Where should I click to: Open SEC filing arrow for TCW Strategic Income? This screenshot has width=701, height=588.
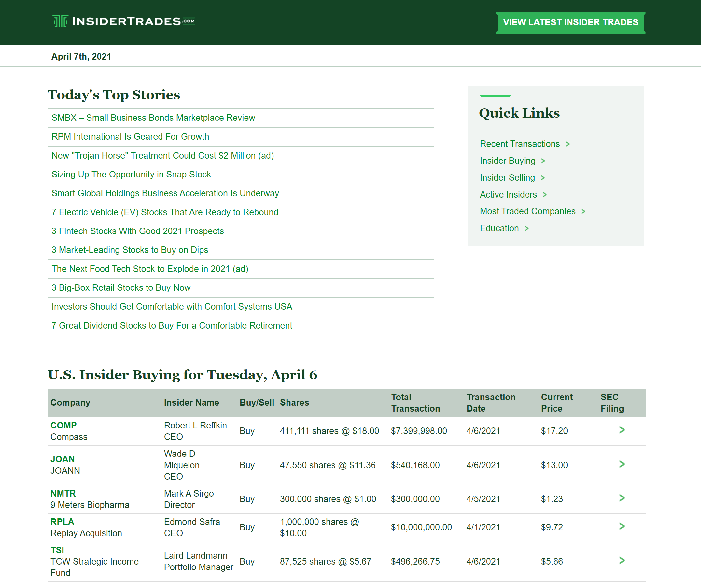click(x=622, y=561)
